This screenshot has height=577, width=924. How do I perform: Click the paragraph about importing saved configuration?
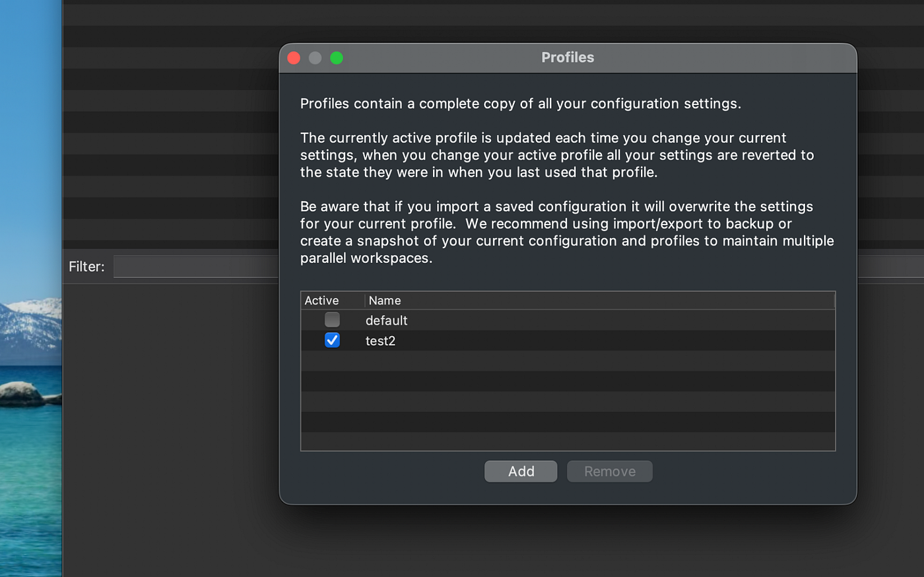pyautogui.click(x=567, y=232)
